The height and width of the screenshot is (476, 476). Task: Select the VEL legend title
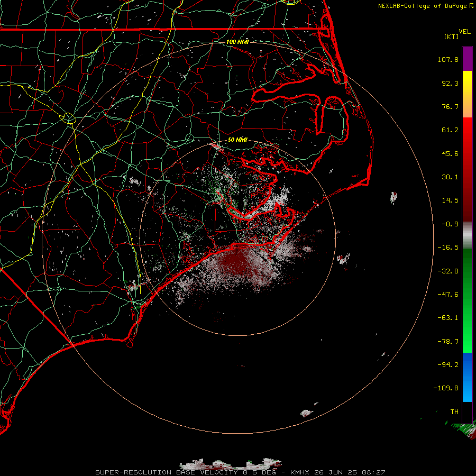[x=464, y=32]
